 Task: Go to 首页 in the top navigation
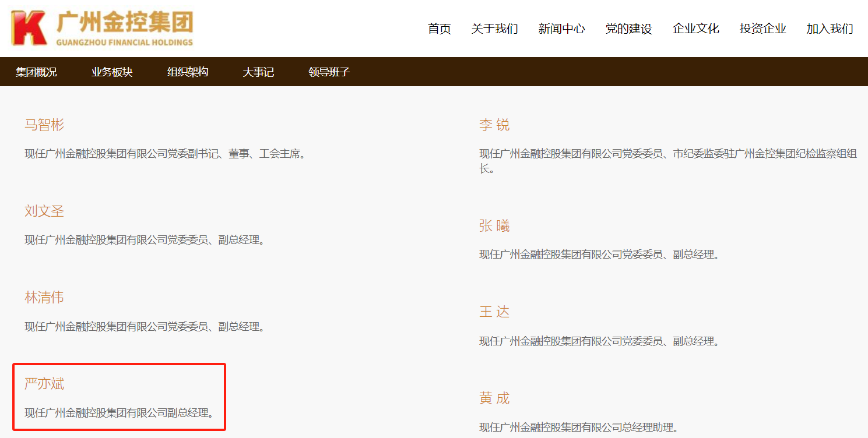point(440,29)
